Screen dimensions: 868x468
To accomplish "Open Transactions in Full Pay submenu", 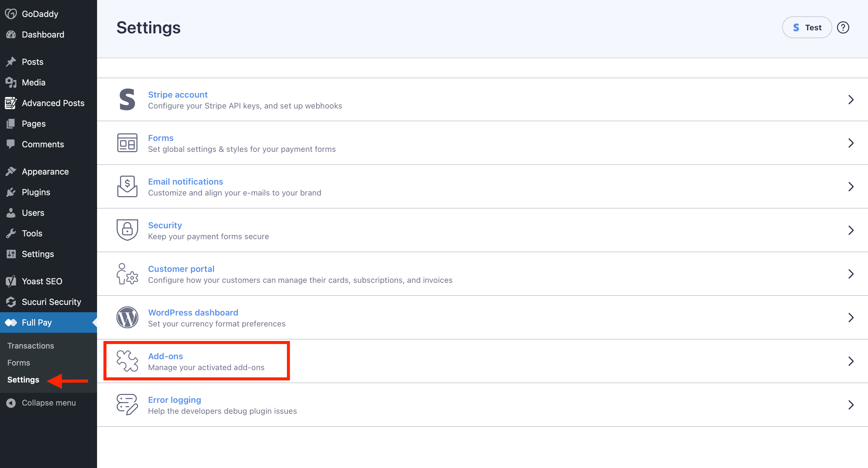I will tap(31, 346).
